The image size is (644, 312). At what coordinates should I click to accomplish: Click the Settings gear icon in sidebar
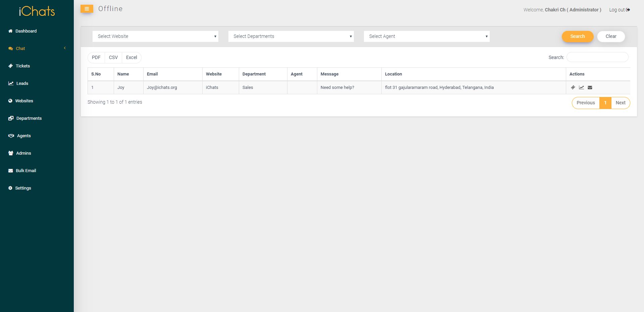10,188
